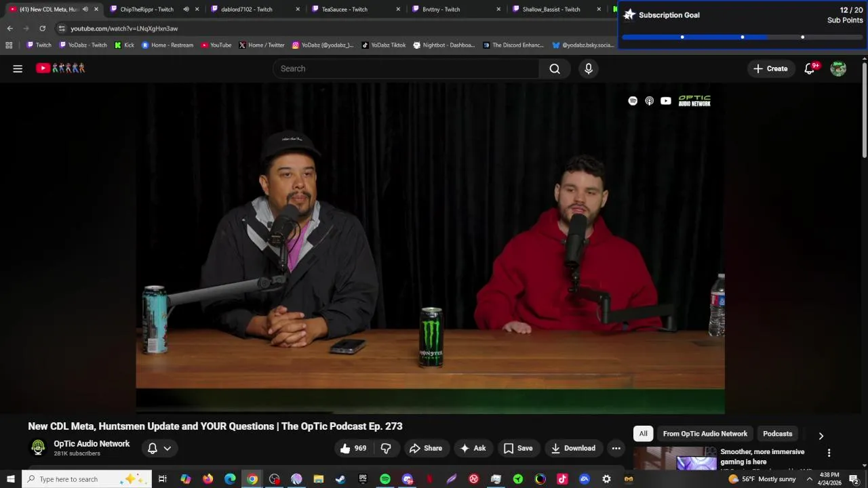
Task: Share the video
Action: point(425,448)
